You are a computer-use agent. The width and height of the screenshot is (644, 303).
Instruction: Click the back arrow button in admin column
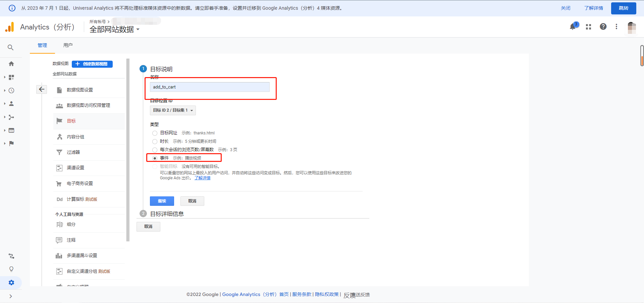click(42, 89)
